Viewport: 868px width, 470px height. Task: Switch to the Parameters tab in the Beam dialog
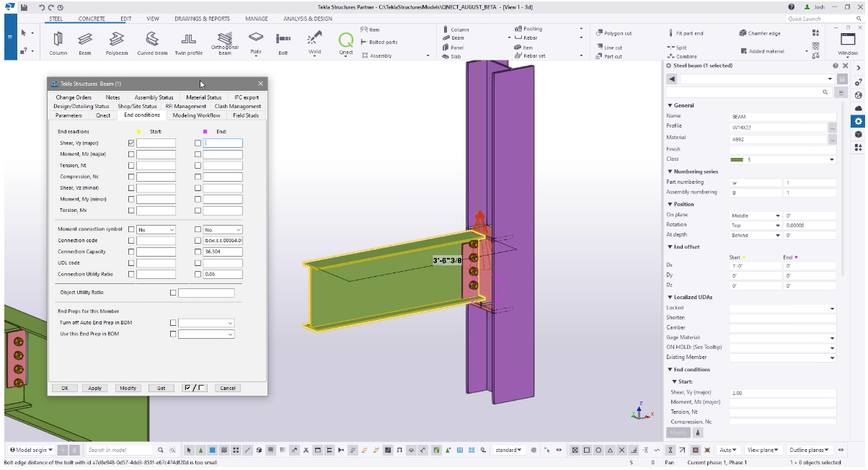pos(68,115)
